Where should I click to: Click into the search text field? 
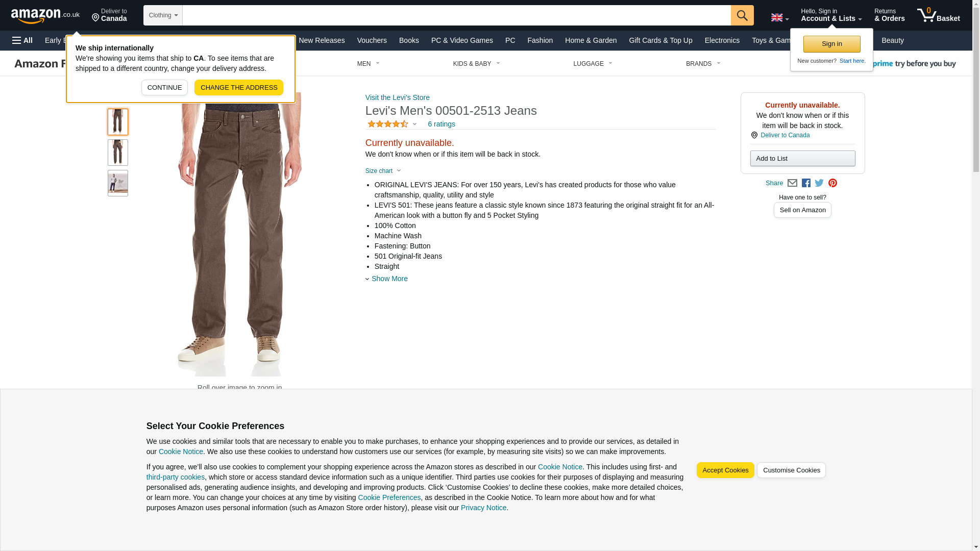click(456, 15)
